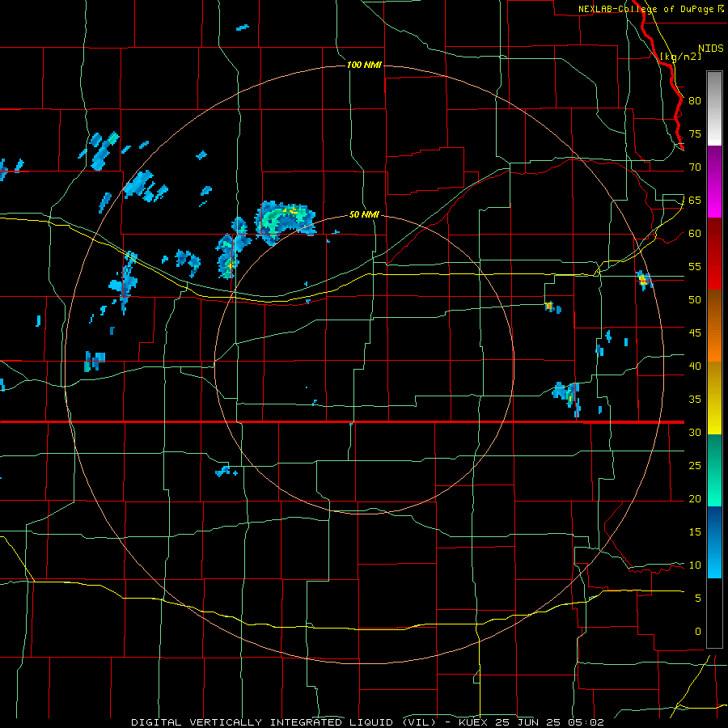Select the 60 value on the scale
The image size is (728, 728).
(695, 234)
